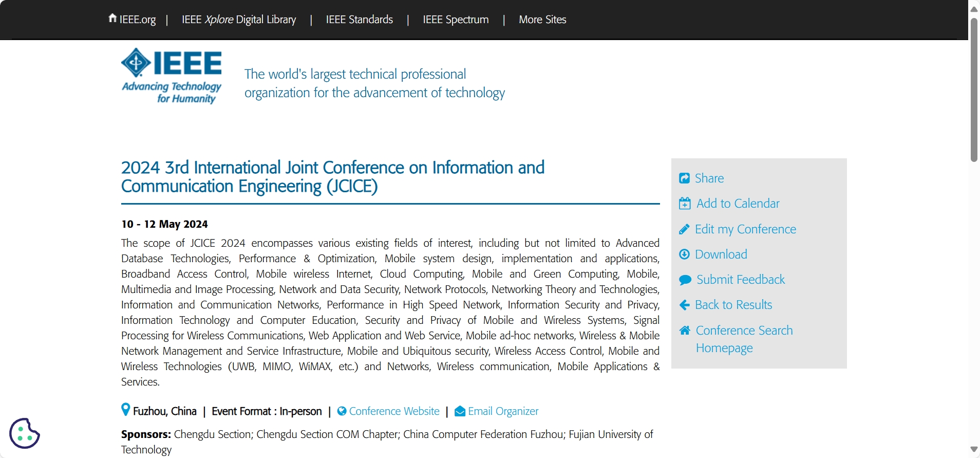The image size is (980, 458).
Task: Visit IEEE Spectrum from top navigation
Action: tap(456, 20)
